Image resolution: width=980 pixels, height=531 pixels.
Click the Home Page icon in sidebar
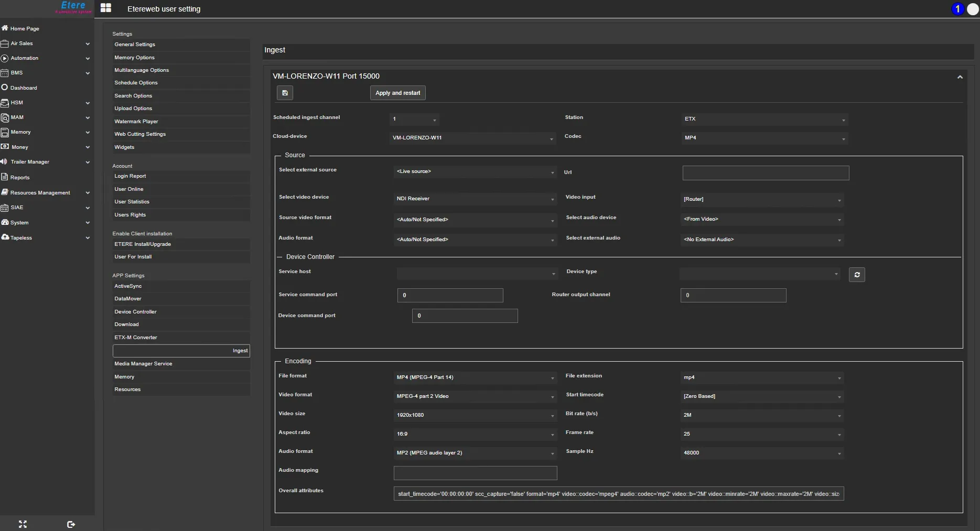[5, 28]
